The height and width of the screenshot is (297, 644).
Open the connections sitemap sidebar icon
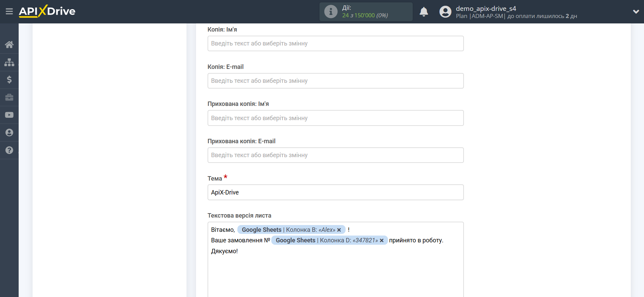click(x=9, y=62)
